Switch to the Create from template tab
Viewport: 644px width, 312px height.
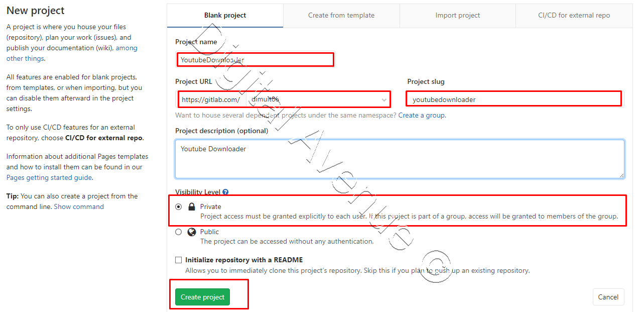coord(341,15)
